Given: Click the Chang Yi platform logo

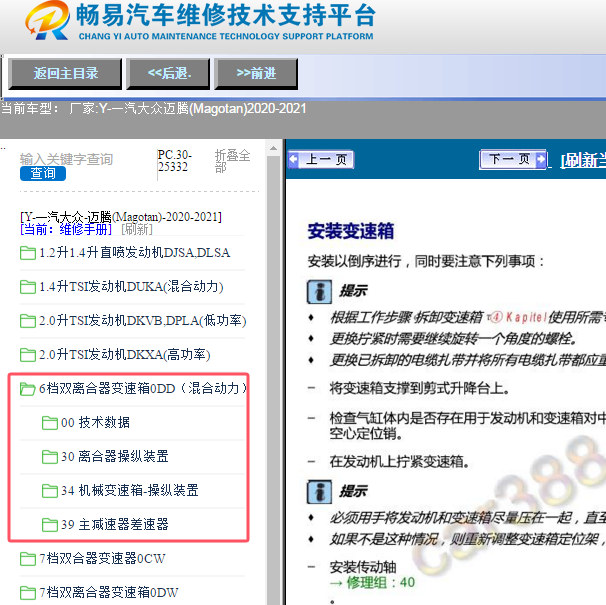Looking at the screenshot, I should tap(48, 20).
